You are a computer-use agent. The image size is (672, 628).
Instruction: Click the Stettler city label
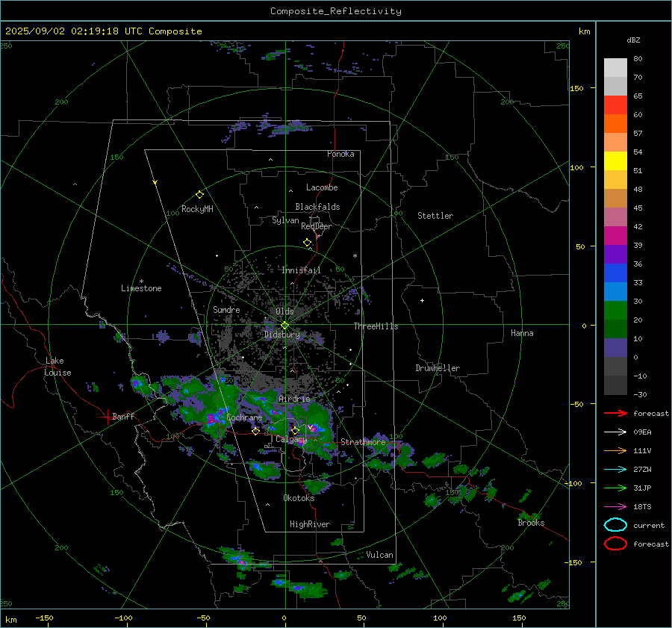(x=435, y=216)
